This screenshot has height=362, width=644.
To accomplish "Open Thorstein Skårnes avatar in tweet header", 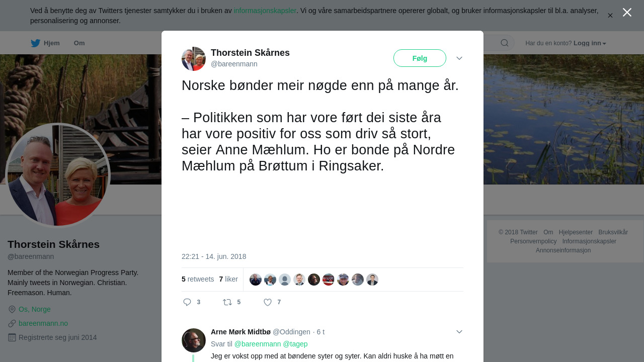I will [x=194, y=59].
